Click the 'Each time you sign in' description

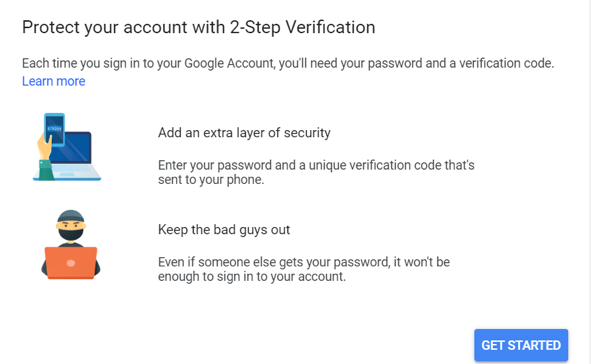pyautogui.click(x=288, y=63)
